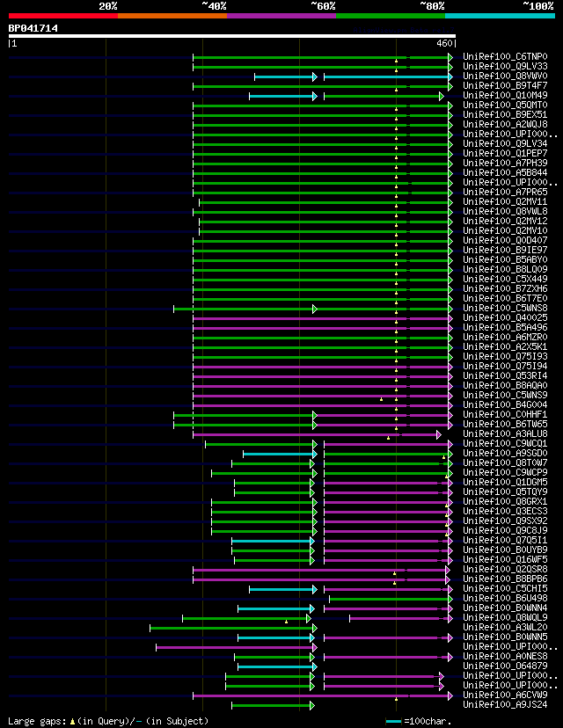Select the UniRef100_Q0D407 label
The width and height of the screenshot is (563, 728).
(x=505, y=241)
